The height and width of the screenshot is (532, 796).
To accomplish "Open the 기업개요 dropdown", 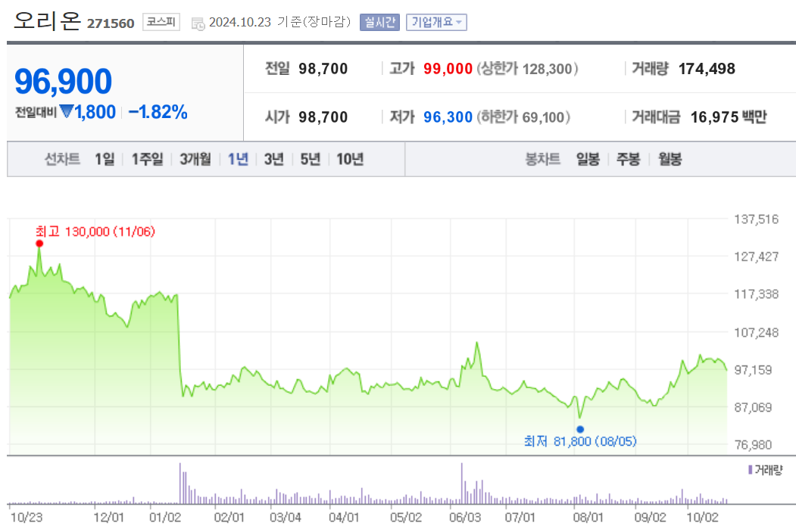I will coord(436,22).
